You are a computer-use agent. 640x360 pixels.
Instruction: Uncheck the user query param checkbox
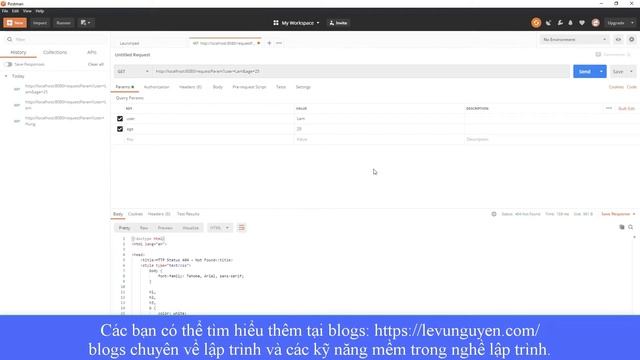point(120,118)
